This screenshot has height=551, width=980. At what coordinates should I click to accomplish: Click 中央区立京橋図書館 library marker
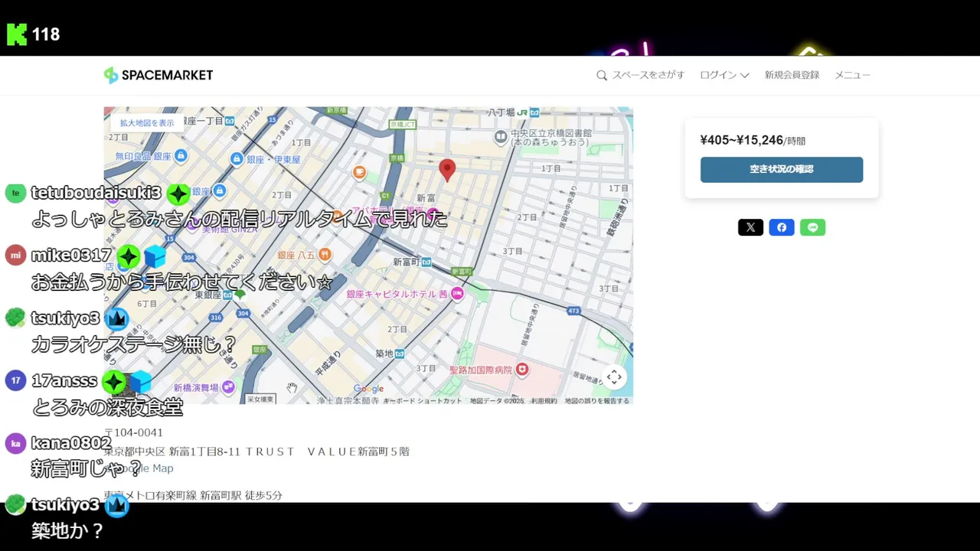[501, 137]
